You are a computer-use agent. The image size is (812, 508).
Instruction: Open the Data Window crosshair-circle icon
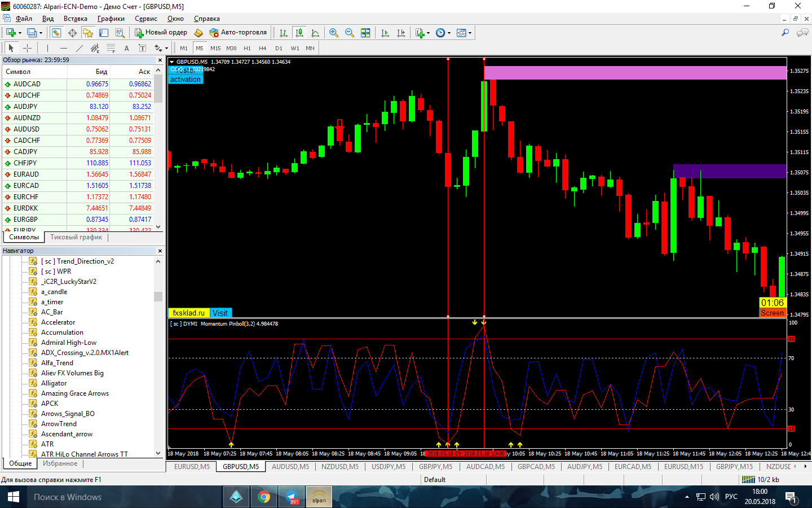point(72,33)
